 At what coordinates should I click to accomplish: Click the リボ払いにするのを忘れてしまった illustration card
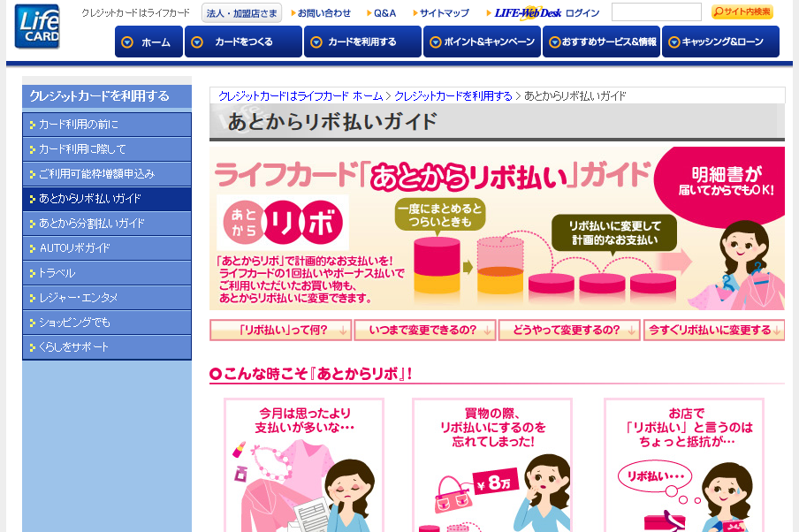coord(492,465)
